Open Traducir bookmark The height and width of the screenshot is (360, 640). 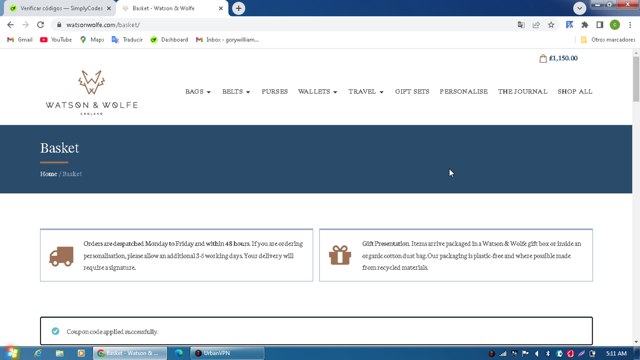coord(127,40)
